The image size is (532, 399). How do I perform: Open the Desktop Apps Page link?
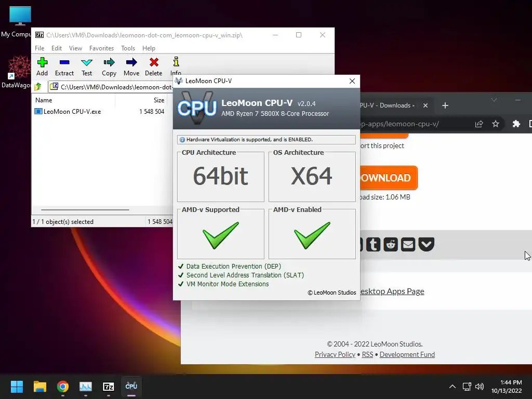pos(392,291)
